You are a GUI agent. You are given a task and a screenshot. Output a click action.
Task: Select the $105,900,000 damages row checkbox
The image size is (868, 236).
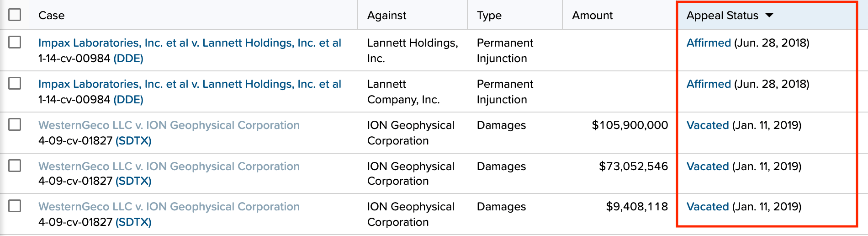click(15, 124)
